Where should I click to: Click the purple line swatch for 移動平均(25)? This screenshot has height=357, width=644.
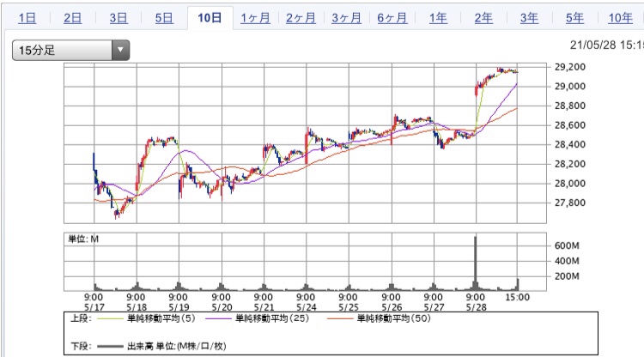click(218, 319)
